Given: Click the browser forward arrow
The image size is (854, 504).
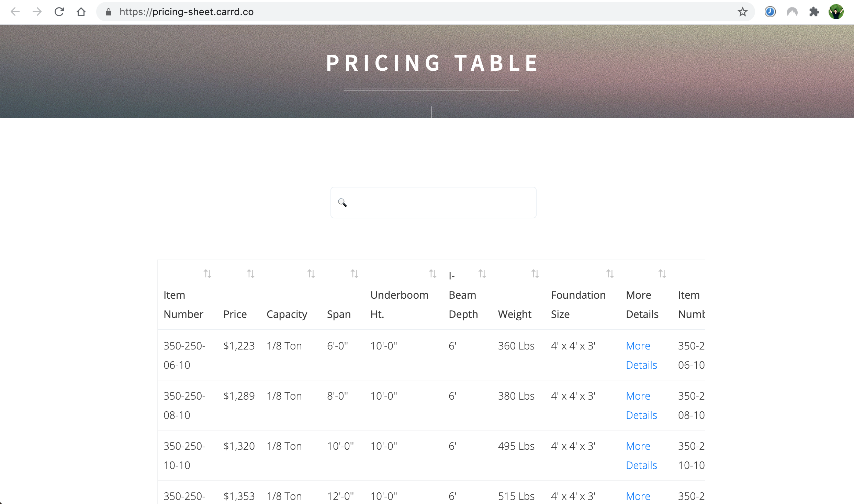Looking at the screenshot, I should point(37,12).
